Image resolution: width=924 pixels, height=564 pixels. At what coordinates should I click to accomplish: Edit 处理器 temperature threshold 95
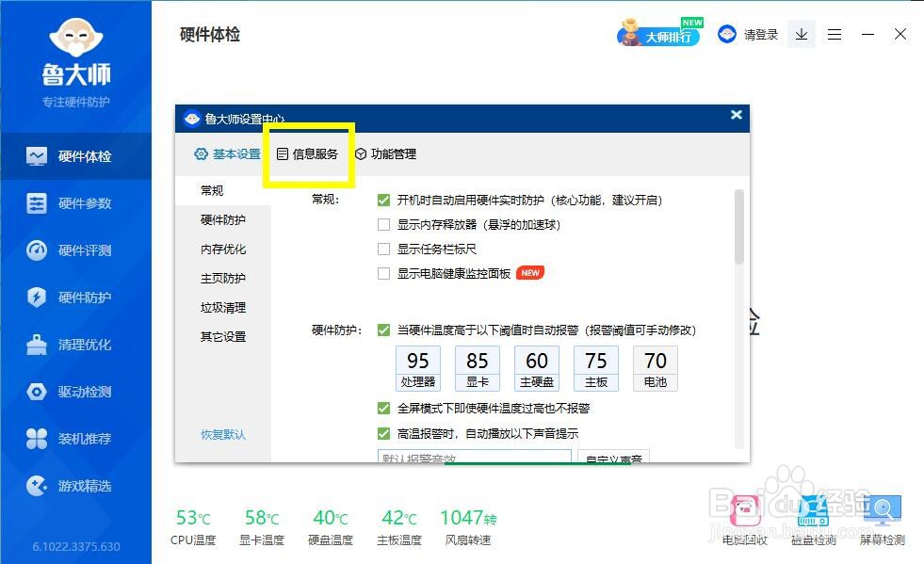418,360
